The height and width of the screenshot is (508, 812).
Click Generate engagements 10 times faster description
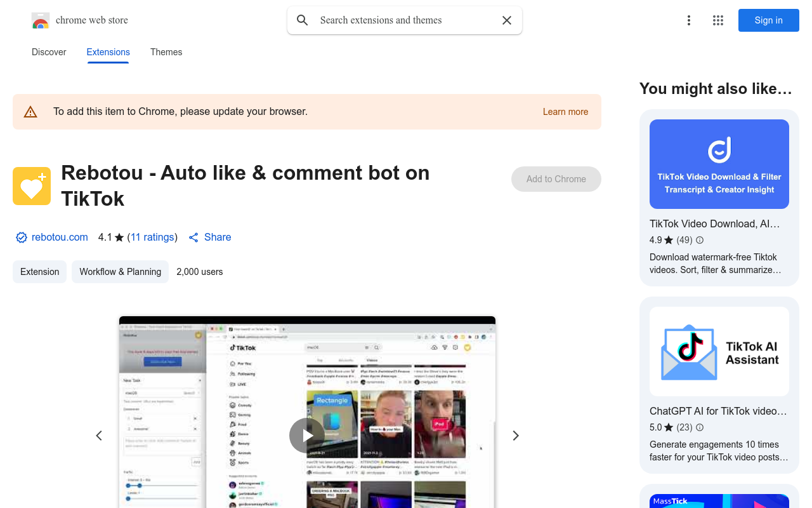tap(719, 451)
